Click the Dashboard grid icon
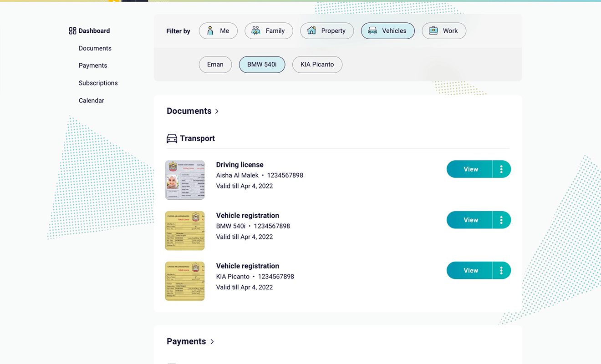Image resolution: width=601 pixels, height=364 pixels. pos(72,31)
